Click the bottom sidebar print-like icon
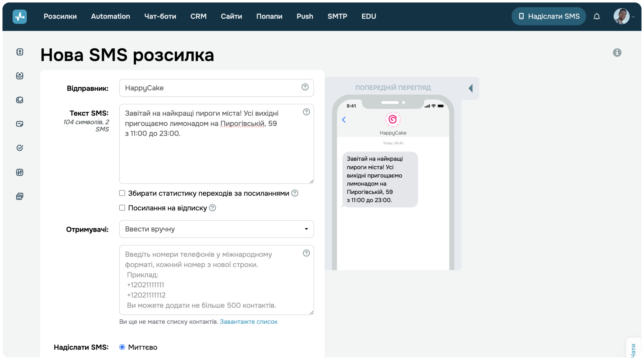The height and width of the screenshot is (360, 644). click(20, 196)
